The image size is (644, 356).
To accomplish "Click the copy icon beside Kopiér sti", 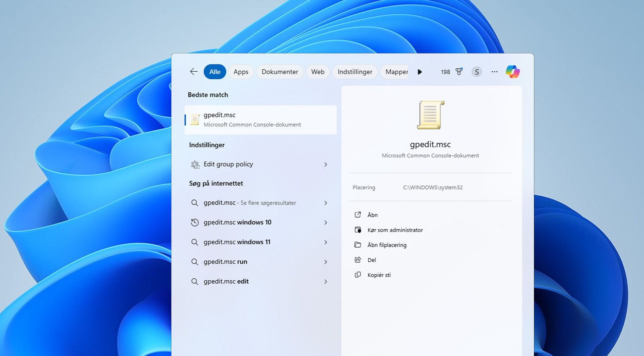I will pyautogui.click(x=358, y=275).
